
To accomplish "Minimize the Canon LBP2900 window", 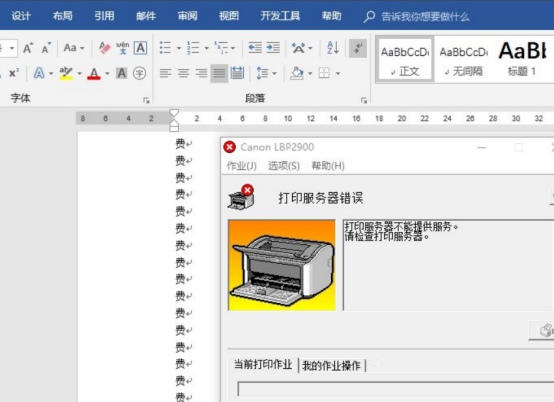I will (x=482, y=147).
